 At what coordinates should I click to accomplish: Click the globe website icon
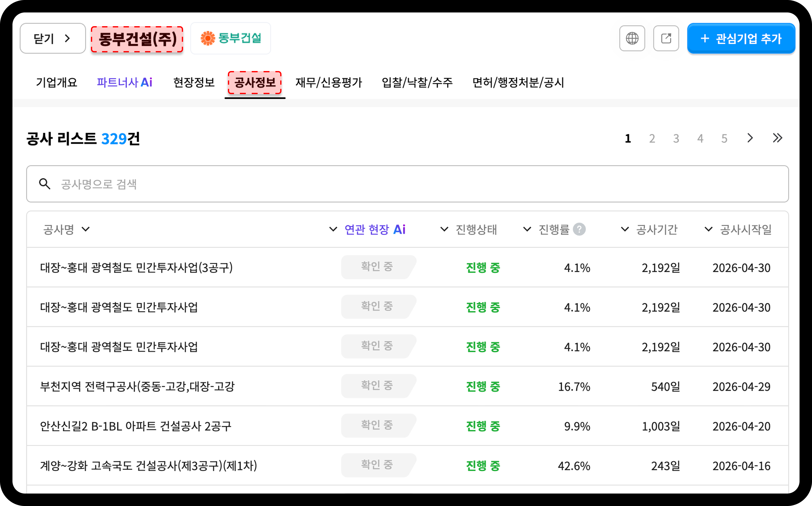(x=632, y=38)
